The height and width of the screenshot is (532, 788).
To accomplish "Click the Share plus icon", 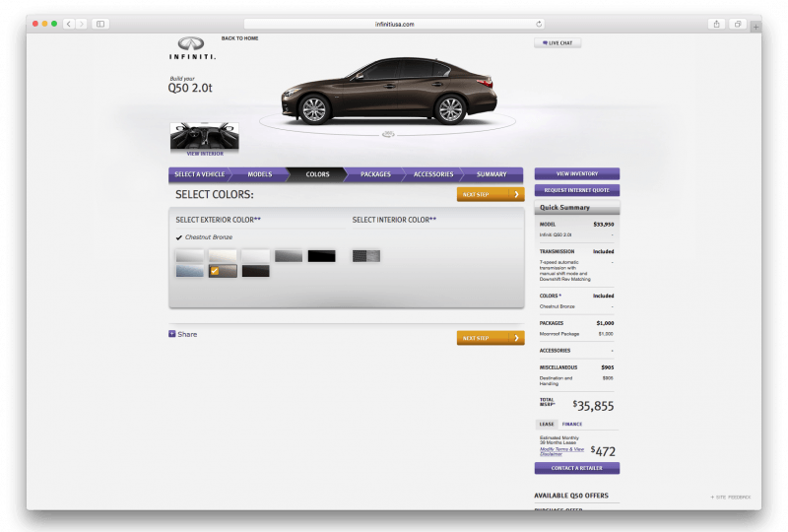I will [171, 334].
